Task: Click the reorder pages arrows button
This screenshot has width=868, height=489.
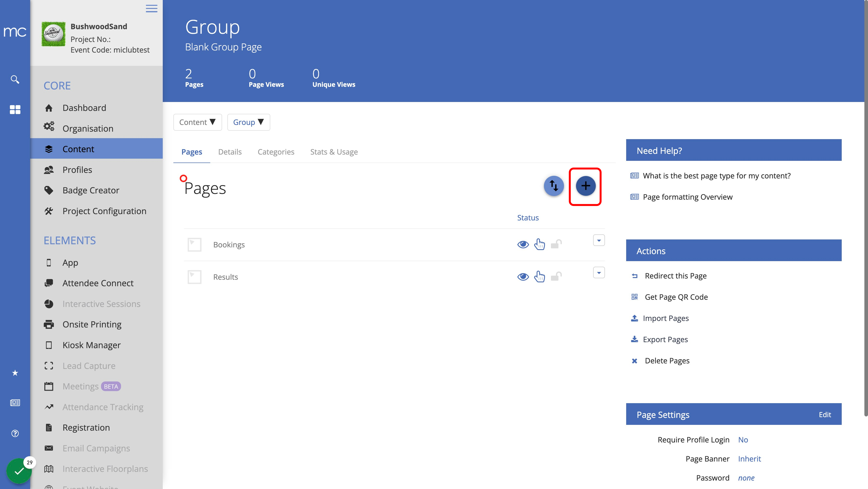Action: click(x=554, y=186)
